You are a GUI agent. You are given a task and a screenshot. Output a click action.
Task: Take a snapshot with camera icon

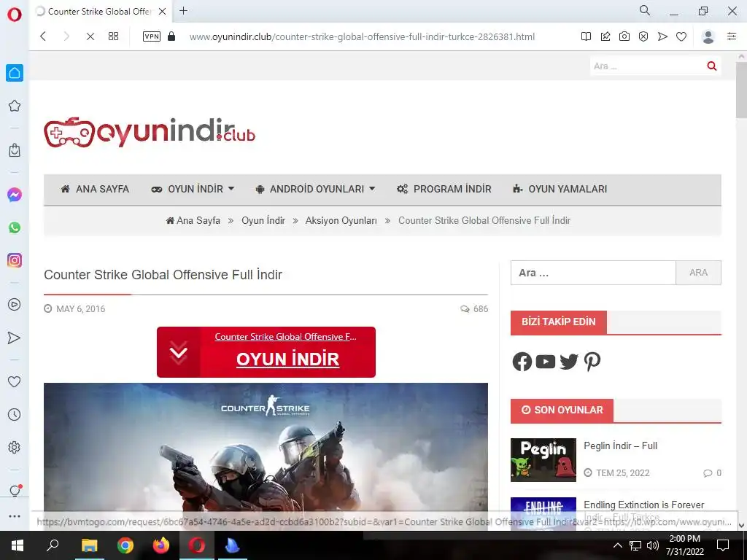pyautogui.click(x=624, y=36)
